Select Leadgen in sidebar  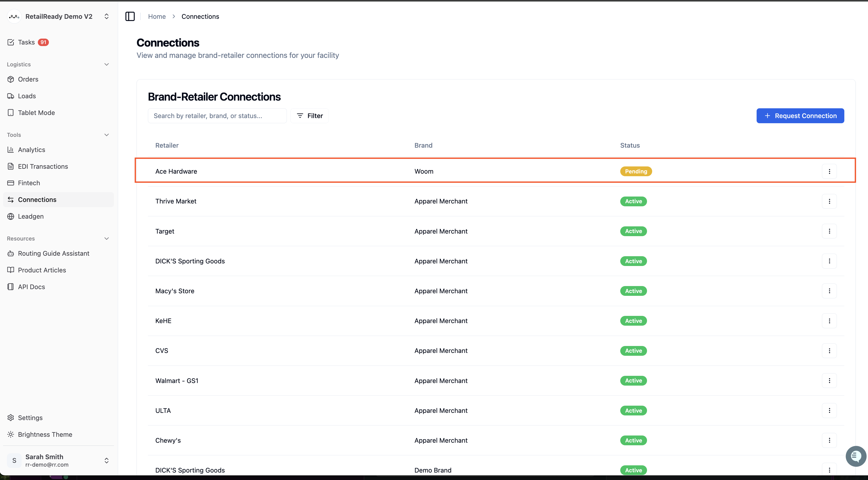click(58, 216)
